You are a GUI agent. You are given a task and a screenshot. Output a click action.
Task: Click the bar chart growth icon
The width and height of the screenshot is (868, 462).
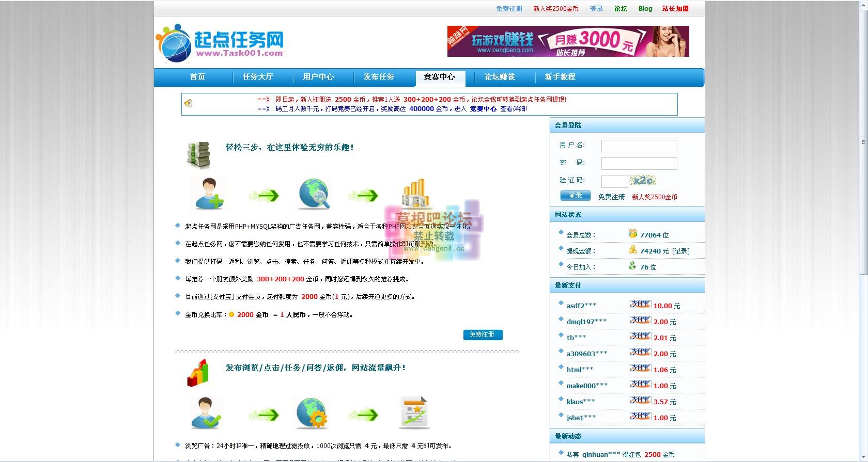[x=198, y=373]
